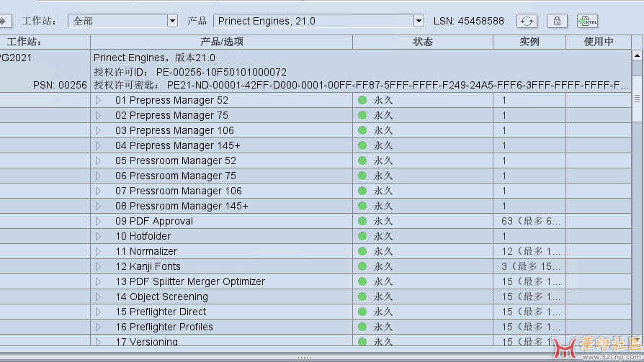Select 10 Hotfolder text
This screenshot has height=362, width=644.
143,236
